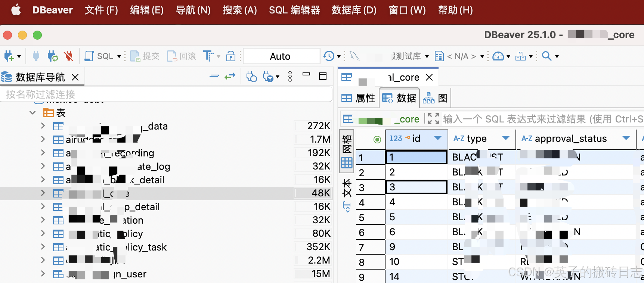Screen dimensions: 644x283
Task: Select the table ending in n_user
Action: (167, 274)
